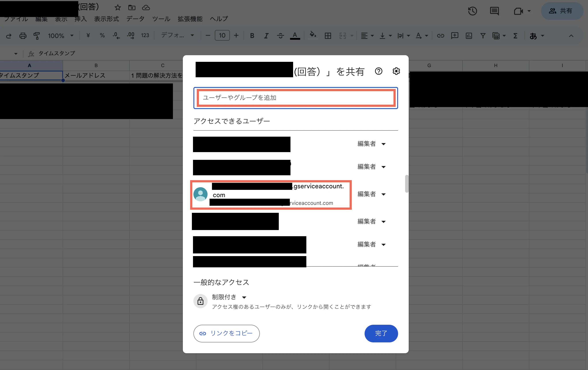
Task: Click the redo arrow icon
Action: [9, 36]
